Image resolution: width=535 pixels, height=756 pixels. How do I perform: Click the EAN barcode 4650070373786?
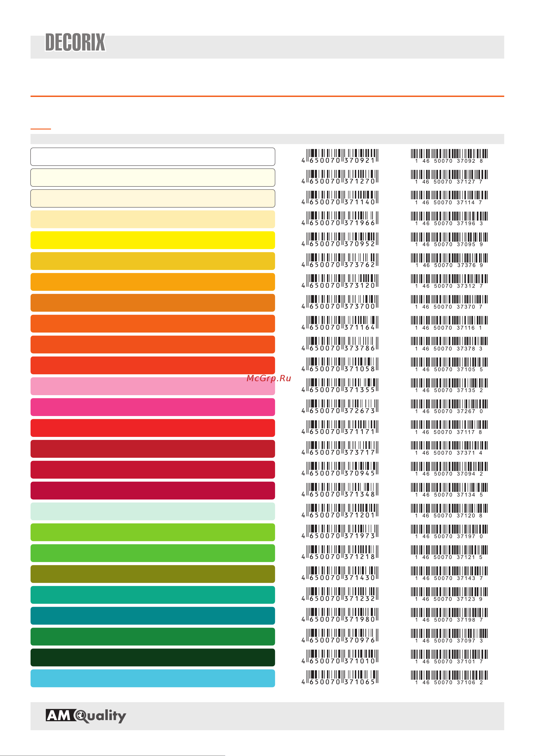pos(340,344)
